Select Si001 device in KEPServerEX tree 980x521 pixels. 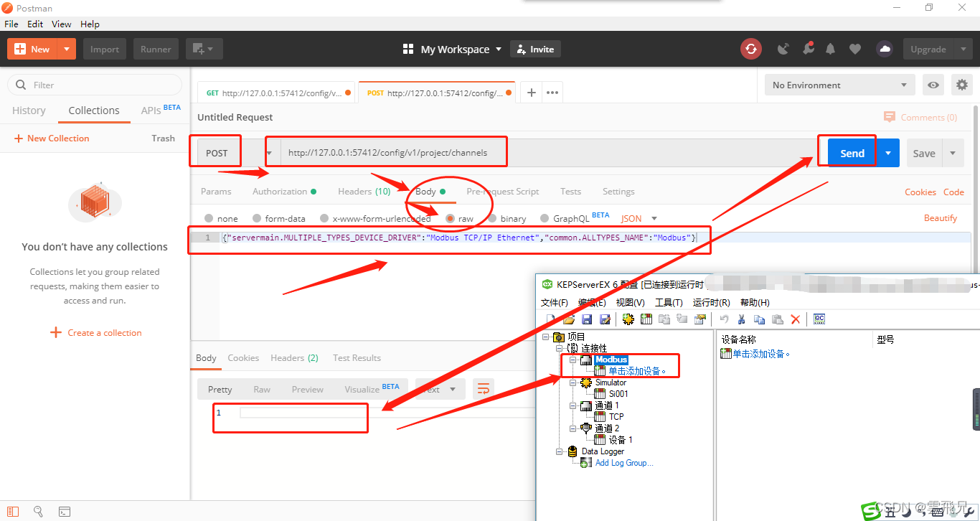pyautogui.click(x=618, y=394)
